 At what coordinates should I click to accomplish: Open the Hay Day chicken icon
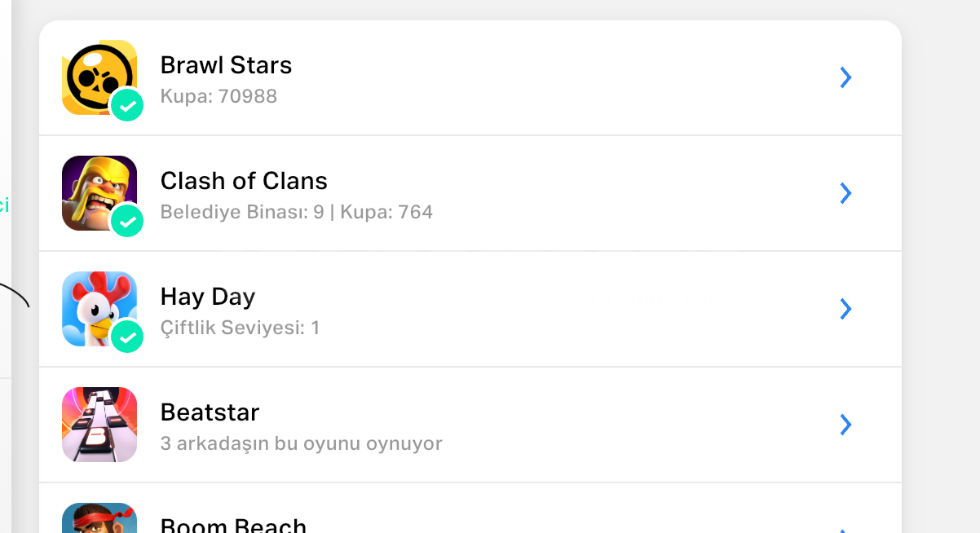[99, 309]
